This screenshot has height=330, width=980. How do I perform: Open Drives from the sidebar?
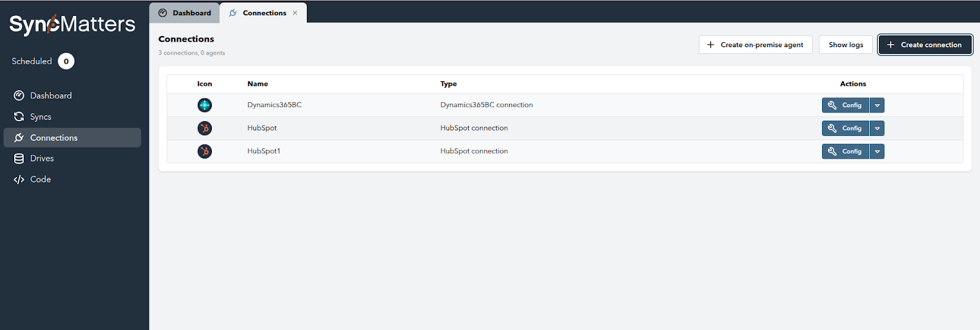[42, 159]
